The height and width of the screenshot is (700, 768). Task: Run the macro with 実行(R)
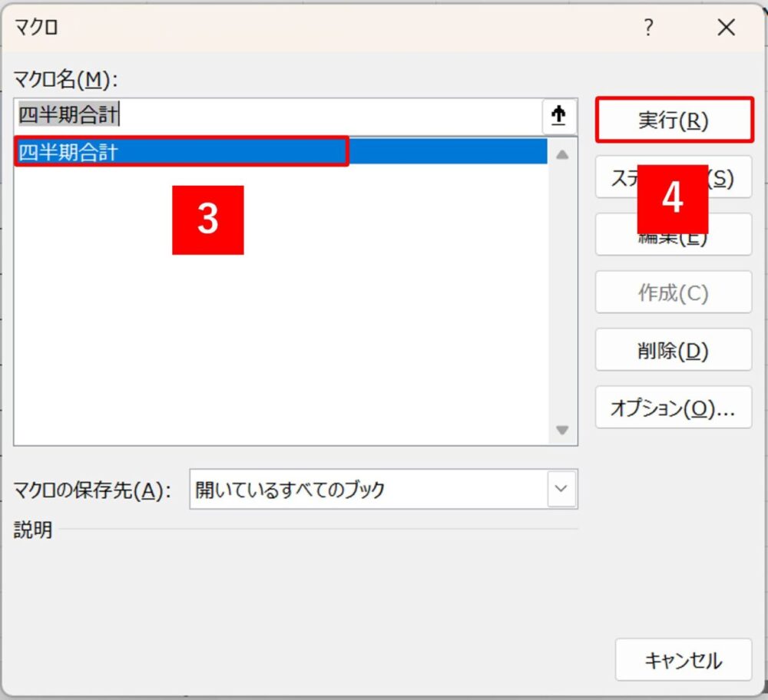pos(673,121)
